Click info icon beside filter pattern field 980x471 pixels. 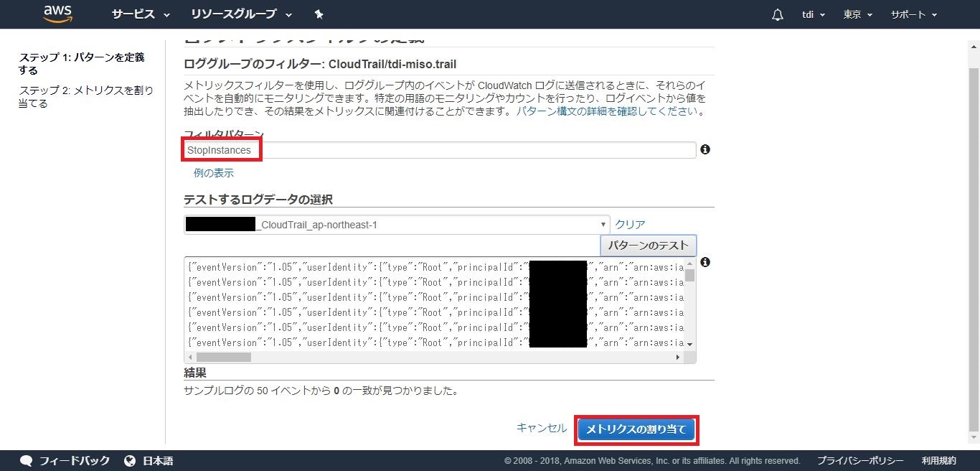pos(705,149)
